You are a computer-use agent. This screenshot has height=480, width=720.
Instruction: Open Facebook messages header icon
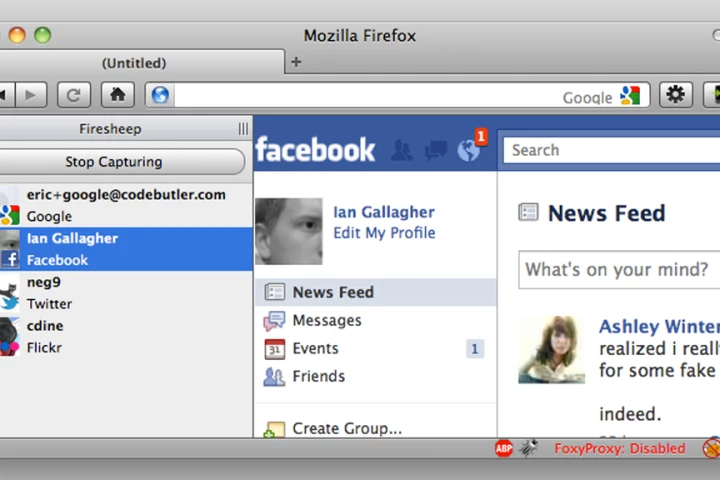point(436,150)
